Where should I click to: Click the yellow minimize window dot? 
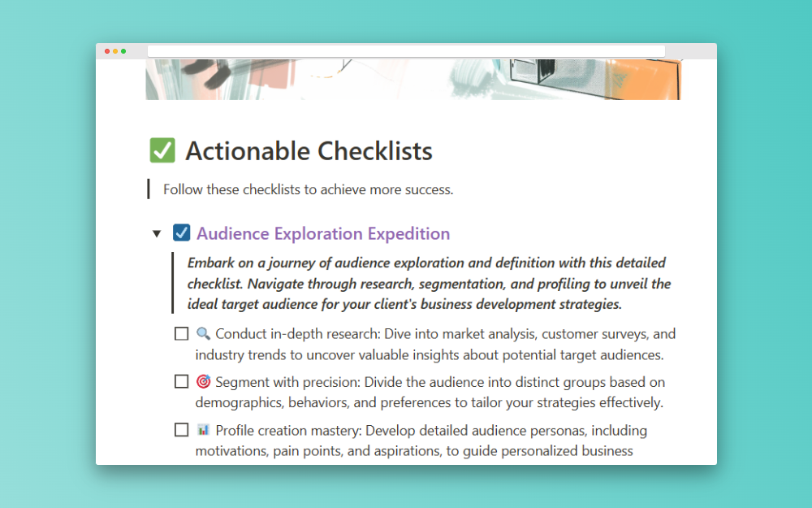[x=115, y=51]
